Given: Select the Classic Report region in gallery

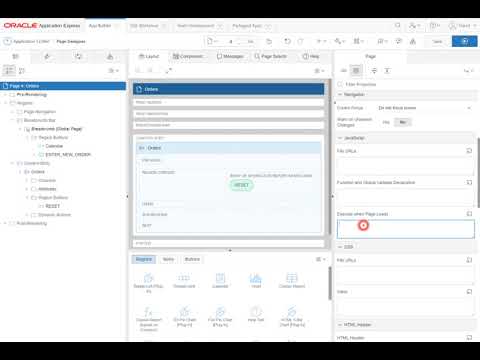Looking at the screenshot, I should pyautogui.click(x=292, y=280).
